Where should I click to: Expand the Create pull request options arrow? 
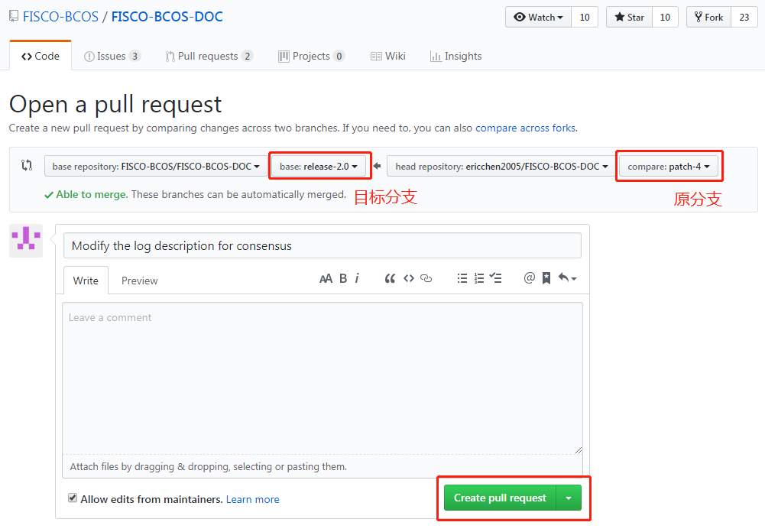[x=569, y=498]
